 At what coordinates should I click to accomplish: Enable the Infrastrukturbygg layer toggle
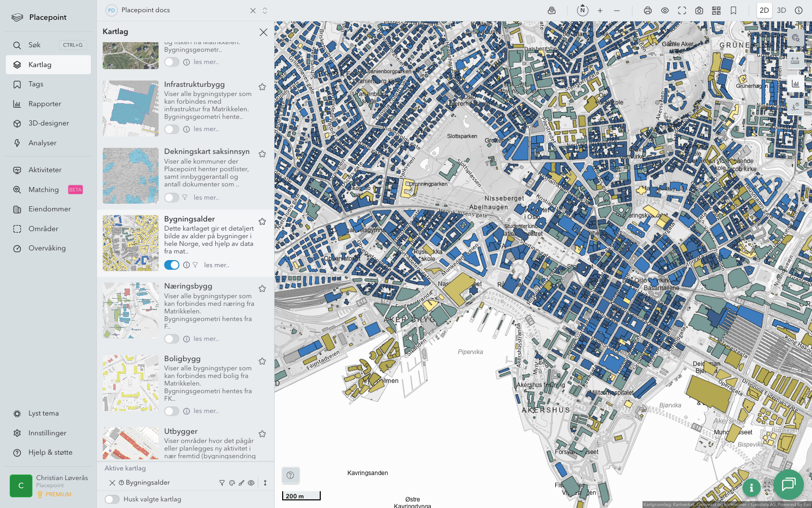(x=172, y=129)
